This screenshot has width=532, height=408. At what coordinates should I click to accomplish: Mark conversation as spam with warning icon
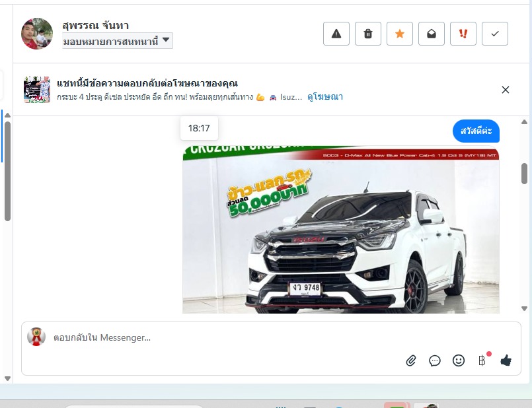click(336, 34)
